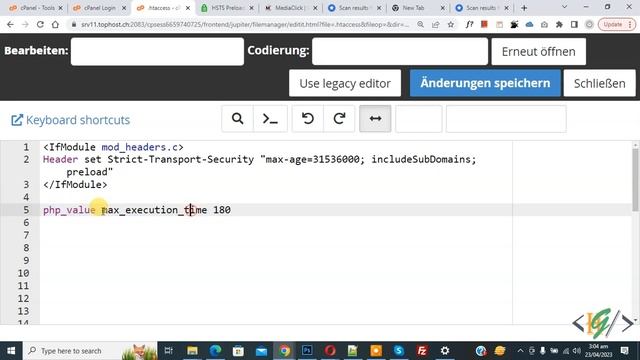Click line 1 IfModule mod_headers.c text

pyautogui.click(x=113, y=147)
